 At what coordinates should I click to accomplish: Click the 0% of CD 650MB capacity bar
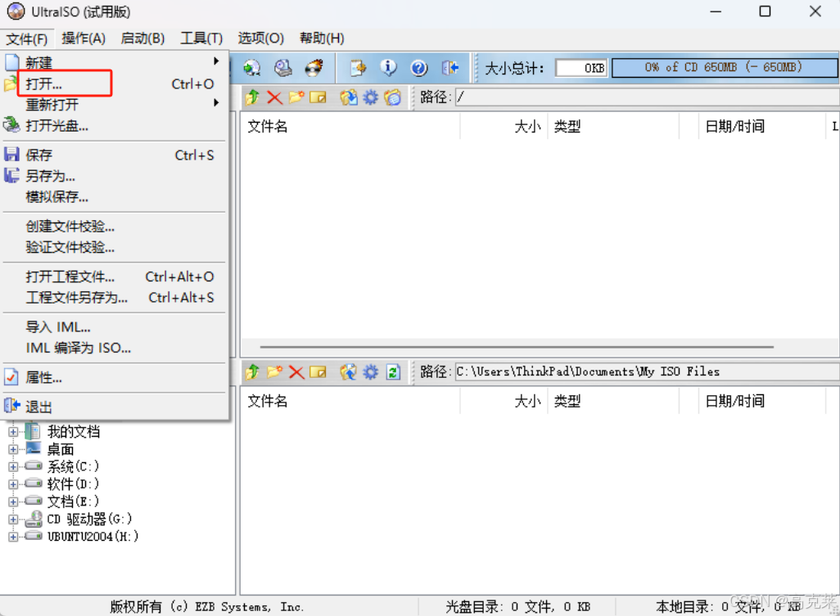725,68
